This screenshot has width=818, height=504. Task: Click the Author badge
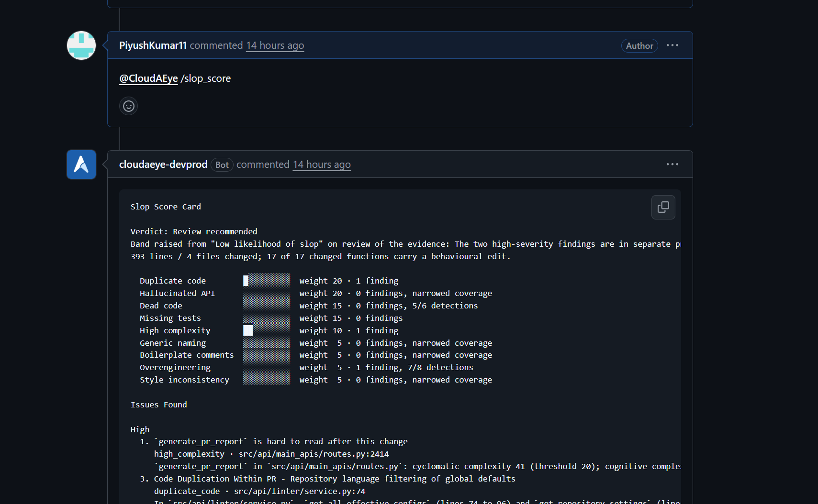click(x=639, y=45)
